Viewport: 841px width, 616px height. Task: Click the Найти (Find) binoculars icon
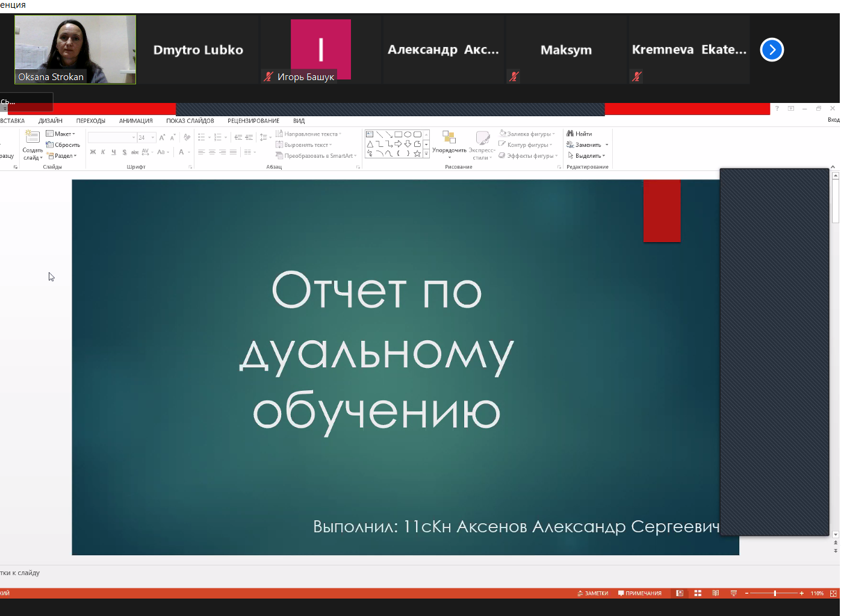click(570, 134)
